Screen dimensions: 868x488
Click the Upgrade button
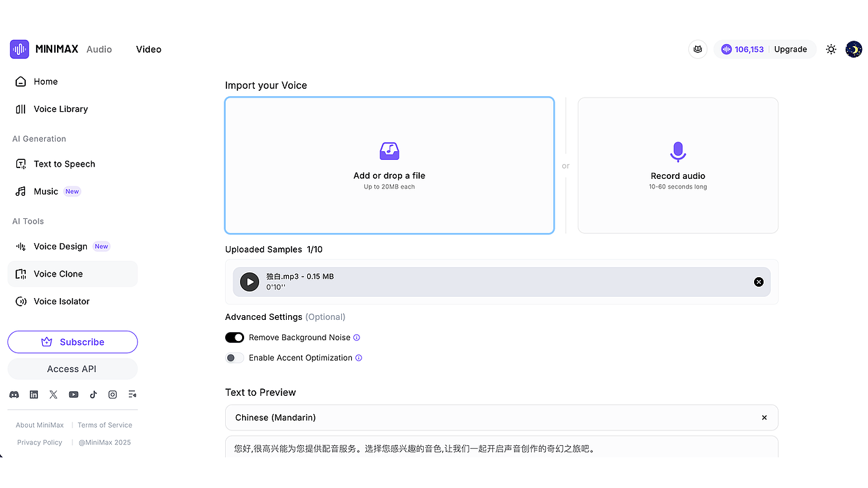pos(790,49)
